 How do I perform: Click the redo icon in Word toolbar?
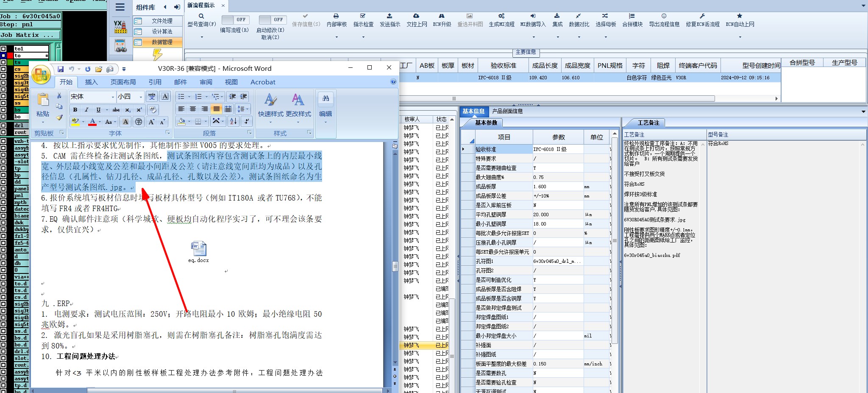[x=88, y=69]
